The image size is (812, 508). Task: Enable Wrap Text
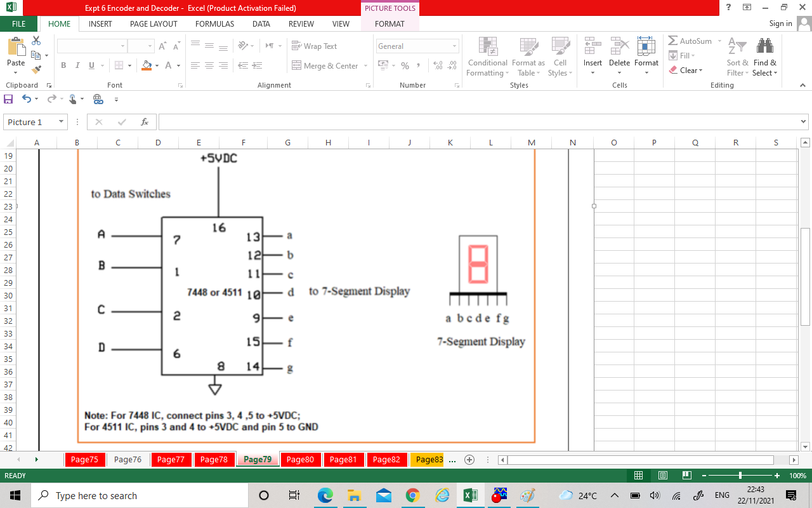click(315, 46)
